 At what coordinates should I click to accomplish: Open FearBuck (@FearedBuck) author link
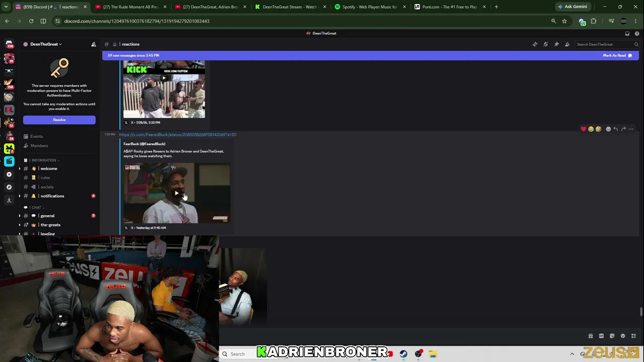pos(144,144)
